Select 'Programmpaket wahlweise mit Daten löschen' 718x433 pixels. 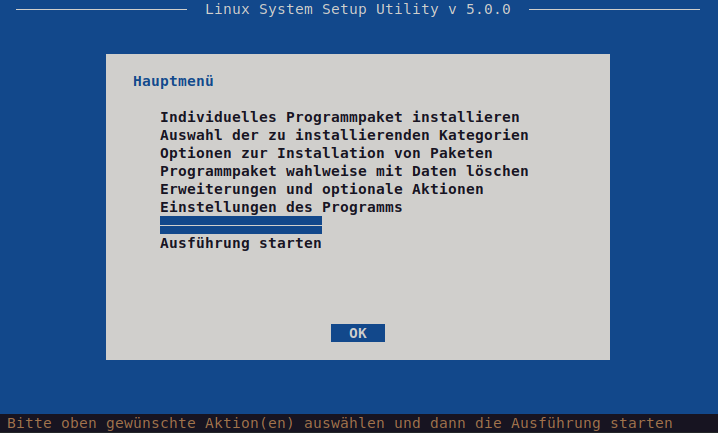coord(344,171)
